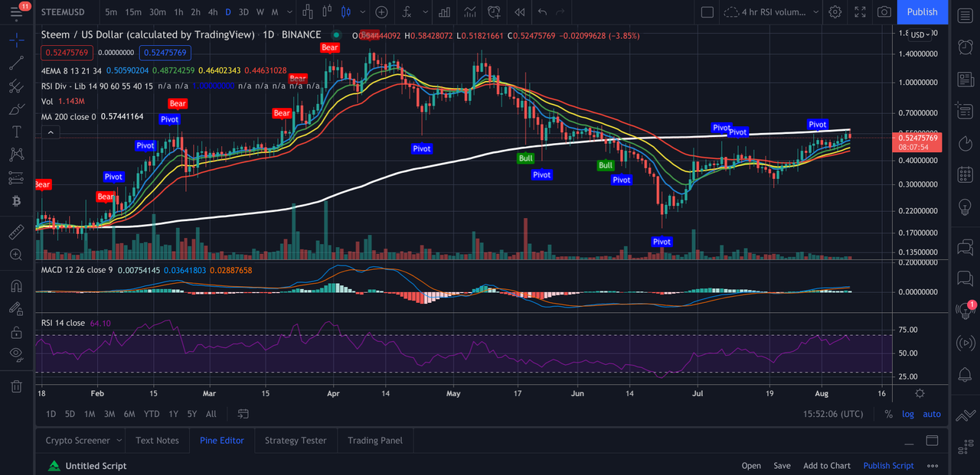Click Add to Chart in Pine Editor

pyautogui.click(x=827, y=465)
